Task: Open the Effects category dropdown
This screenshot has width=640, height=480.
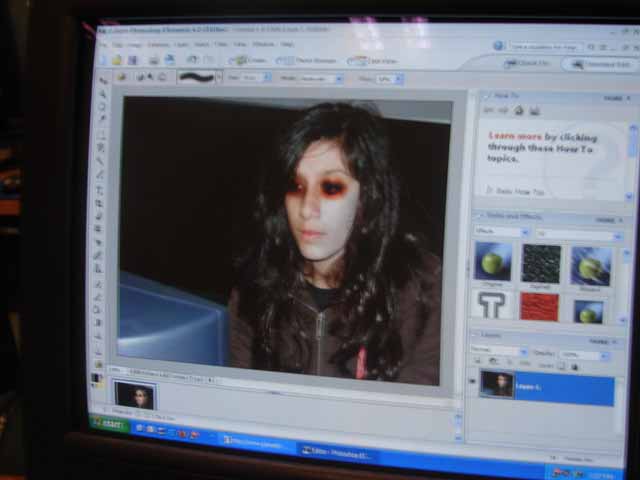Action: coord(500,232)
